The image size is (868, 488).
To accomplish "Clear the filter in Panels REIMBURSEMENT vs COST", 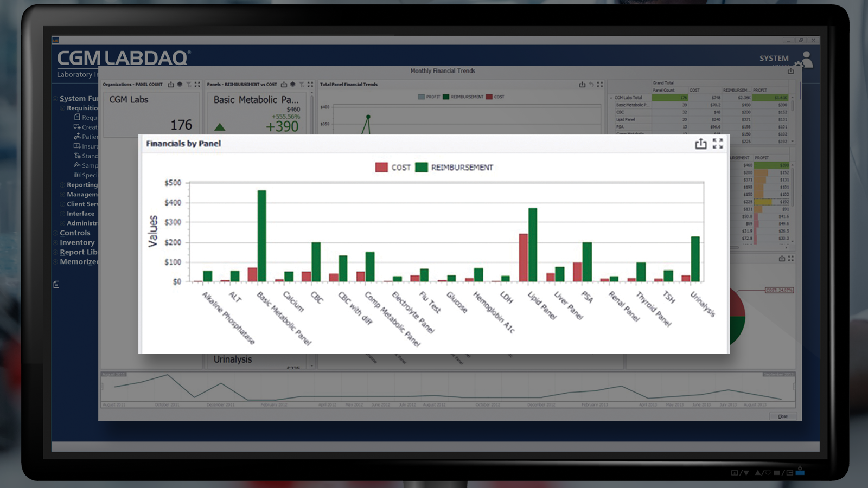I will pos(301,84).
